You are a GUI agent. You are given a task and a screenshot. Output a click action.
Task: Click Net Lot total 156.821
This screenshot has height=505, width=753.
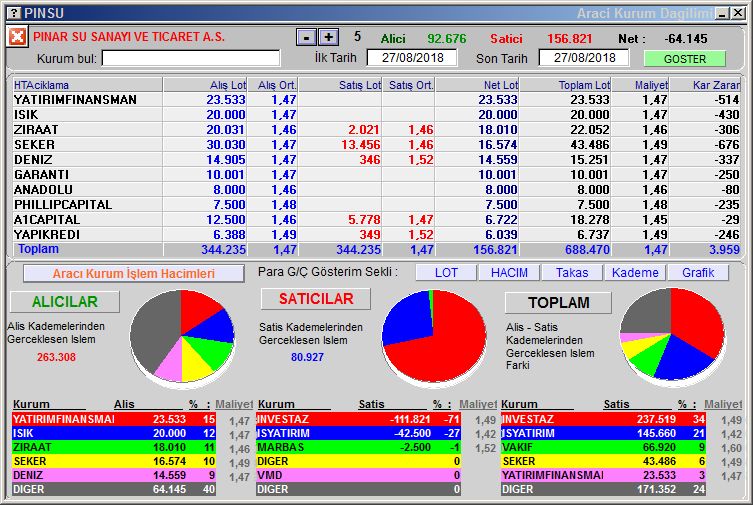pos(495,250)
